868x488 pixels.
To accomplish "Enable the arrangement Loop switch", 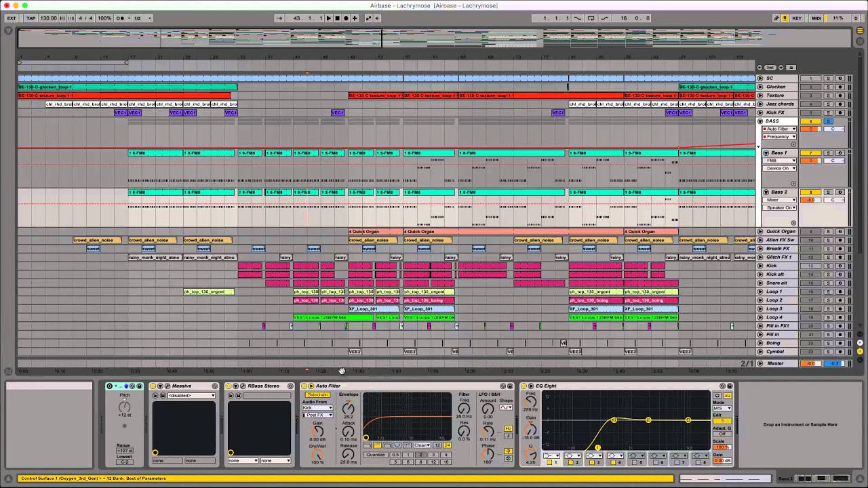I will (x=591, y=18).
